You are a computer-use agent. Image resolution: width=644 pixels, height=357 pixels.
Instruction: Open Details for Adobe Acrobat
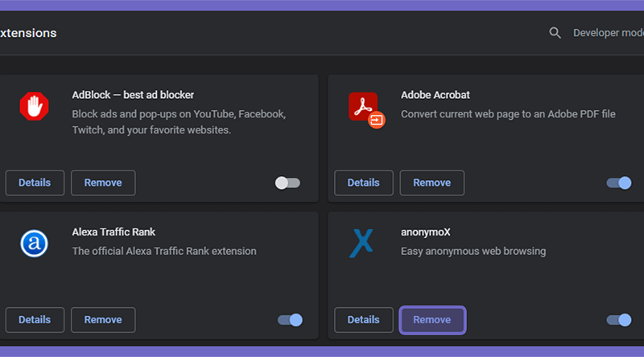[x=364, y=183]
